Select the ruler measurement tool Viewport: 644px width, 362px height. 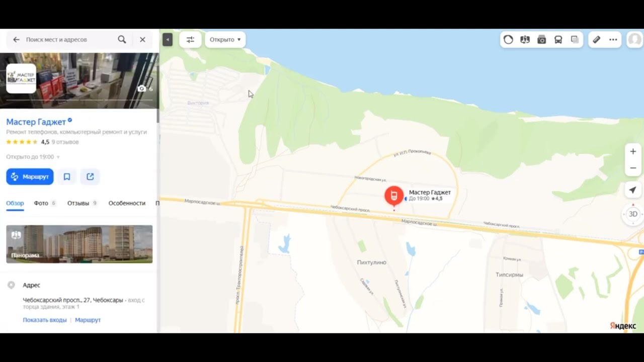click(x=596, y=40)
